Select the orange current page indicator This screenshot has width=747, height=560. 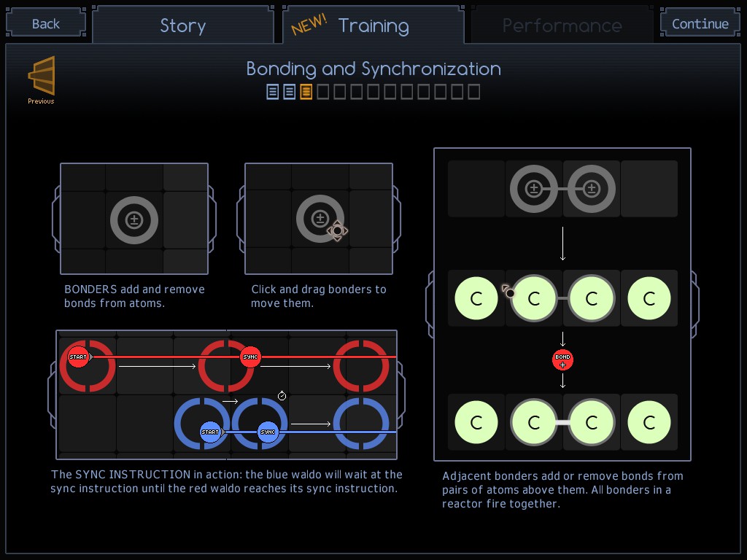tap(306, 92)
